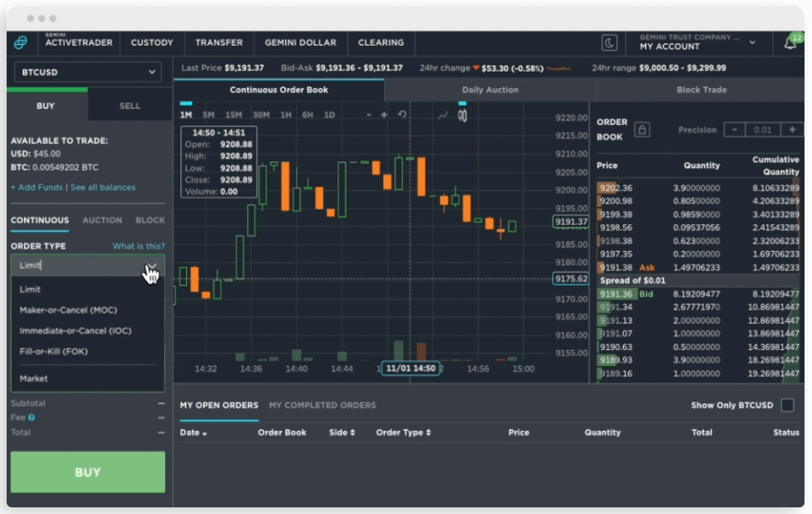812x514 pixels.
Task: Open the Daily Auction tab
Action: (490, 90)
